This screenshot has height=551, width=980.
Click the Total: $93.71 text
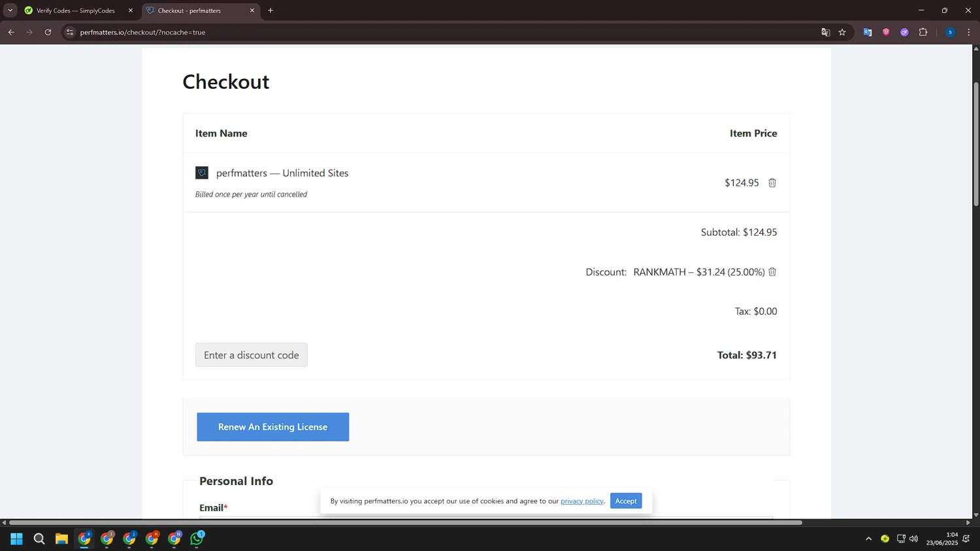(x=747, y=355)
